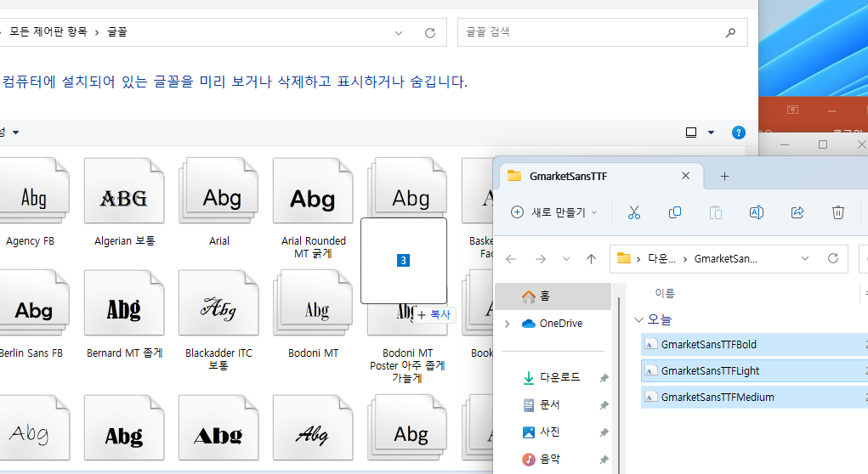This screenshot has width=868, height=474.
Task: Unpin 다운로드 using its pin icon
Action: [604, 378]
